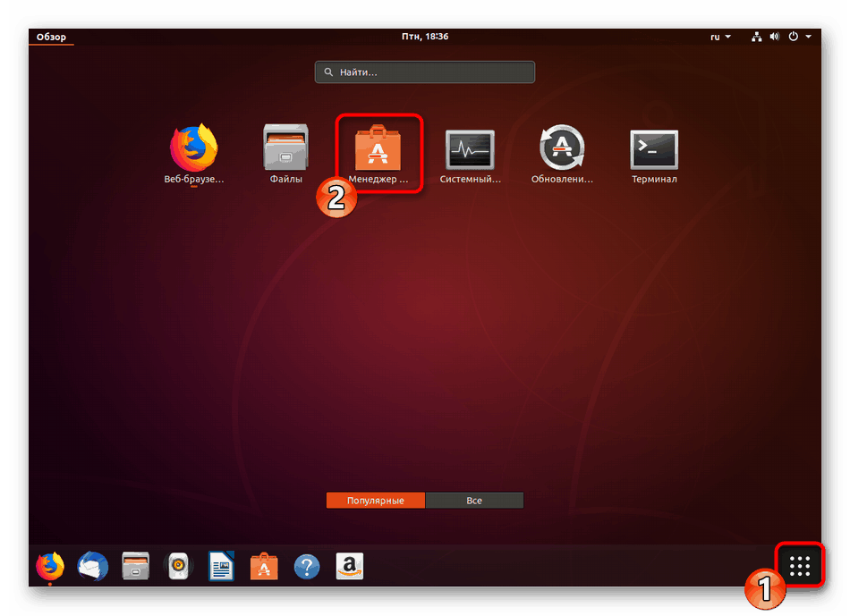Click the Show Applications grid button
This screenshot has height=616, width=850.
(x=799, y=565)
